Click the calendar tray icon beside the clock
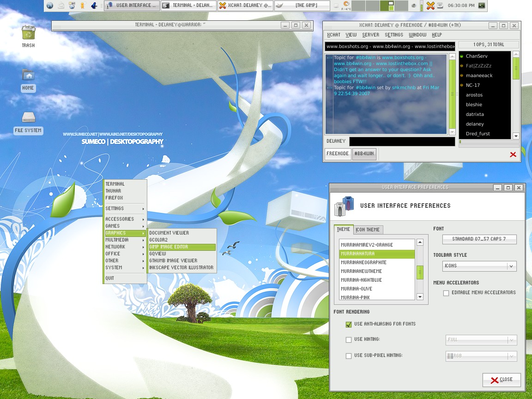Image resolution: width=532 pixels, height=399 pixels. click(x=440, y=6)
